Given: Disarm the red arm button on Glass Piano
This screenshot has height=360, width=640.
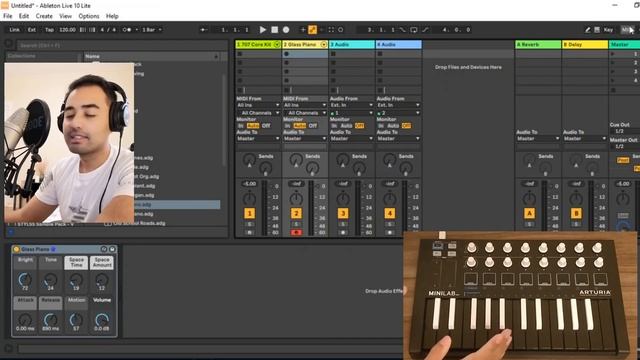Looking at the screenshot, I should click(x=296, y=232).
